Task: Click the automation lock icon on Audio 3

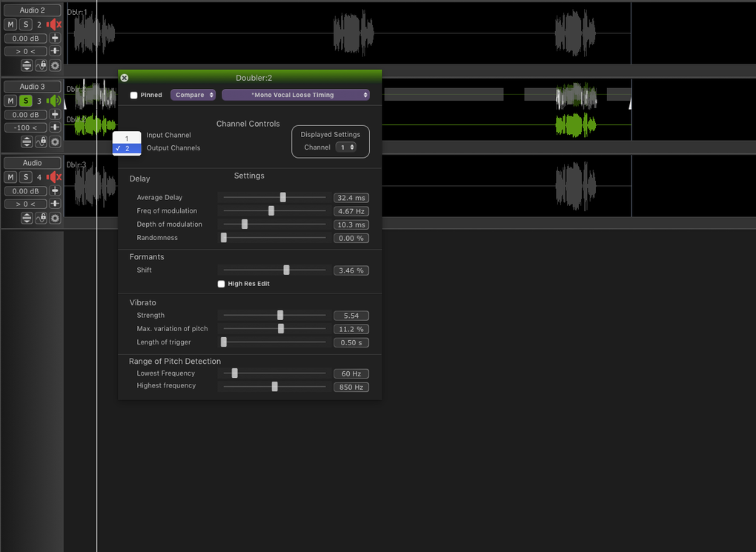Action: [42, 142]
